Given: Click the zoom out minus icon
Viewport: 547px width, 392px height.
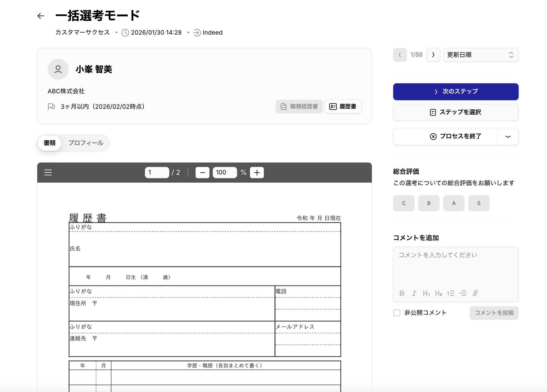Looking at the screenshot, I should tap(202, 172).
